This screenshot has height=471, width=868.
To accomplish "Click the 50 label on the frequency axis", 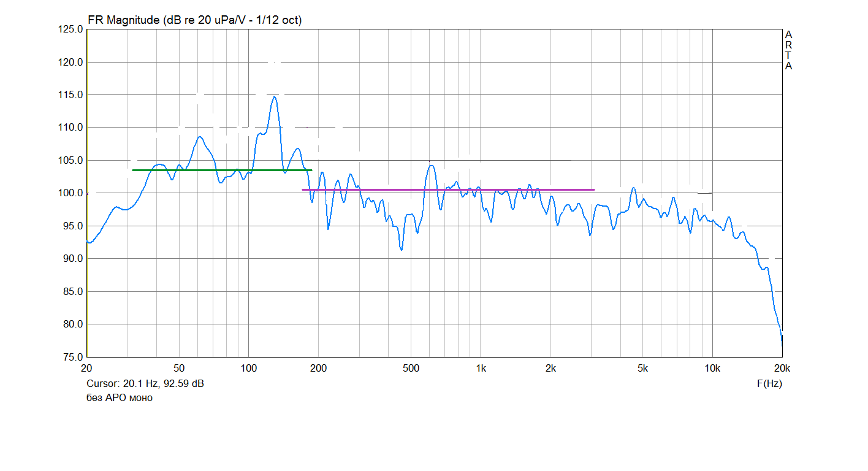I will [179, 369].
